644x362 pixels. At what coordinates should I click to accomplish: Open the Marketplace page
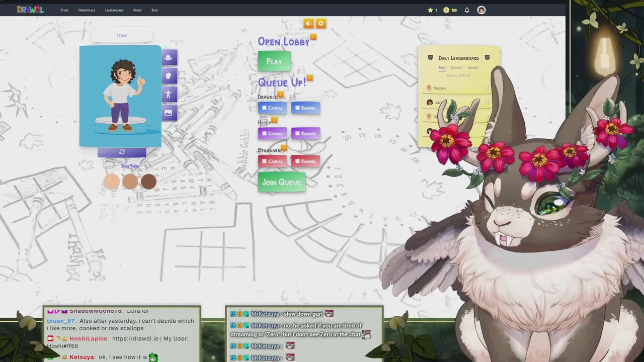coord(87,10)
